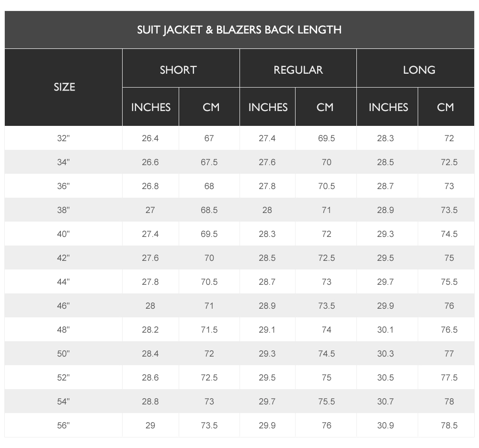This screenshot has width=479, height=448.
Task: Select the SIZE column header
Action: click(64, 87)
